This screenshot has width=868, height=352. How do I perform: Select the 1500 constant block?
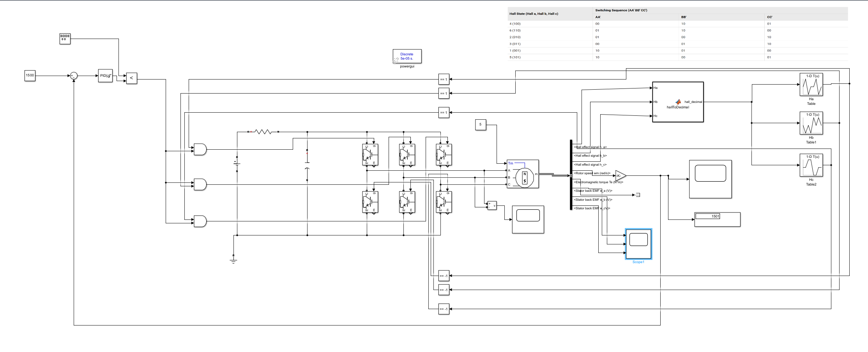coord(30,75)
